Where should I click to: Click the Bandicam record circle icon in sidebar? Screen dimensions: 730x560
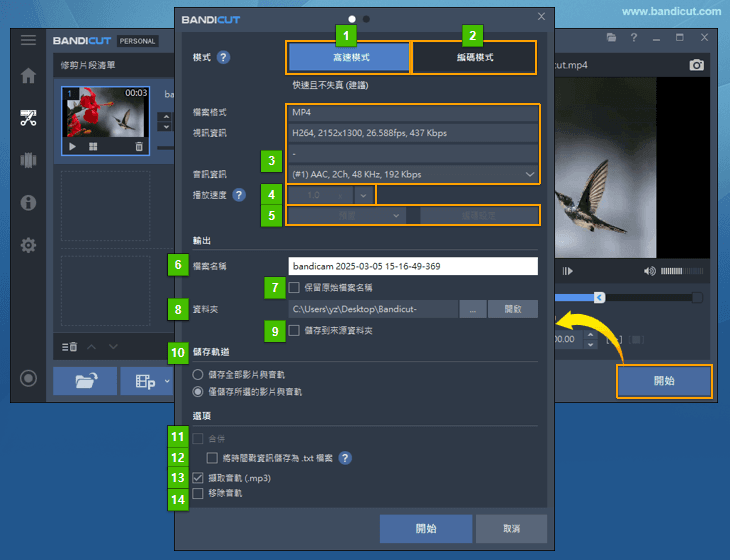[28, 378]
